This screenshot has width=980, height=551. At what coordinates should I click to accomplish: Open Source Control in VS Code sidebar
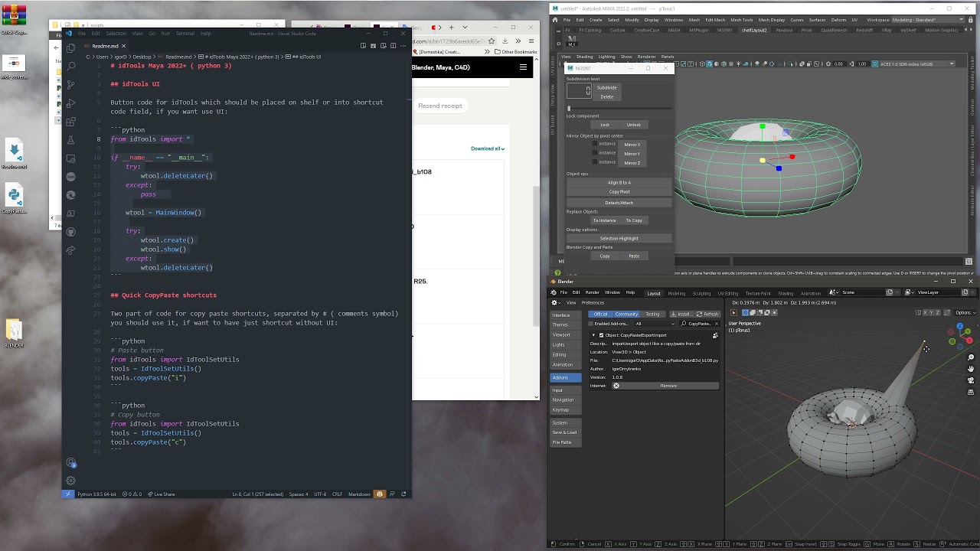pos(71,84)
